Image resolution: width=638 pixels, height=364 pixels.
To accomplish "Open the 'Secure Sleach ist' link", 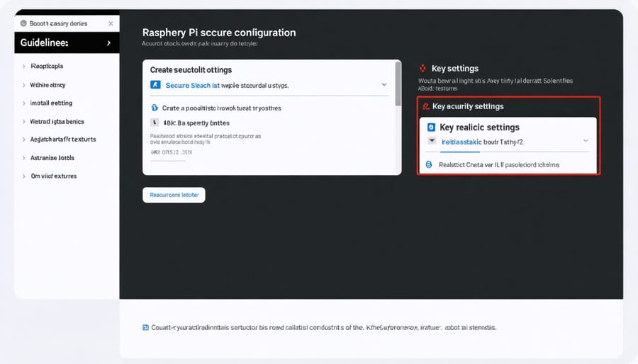I will (192, 85).
